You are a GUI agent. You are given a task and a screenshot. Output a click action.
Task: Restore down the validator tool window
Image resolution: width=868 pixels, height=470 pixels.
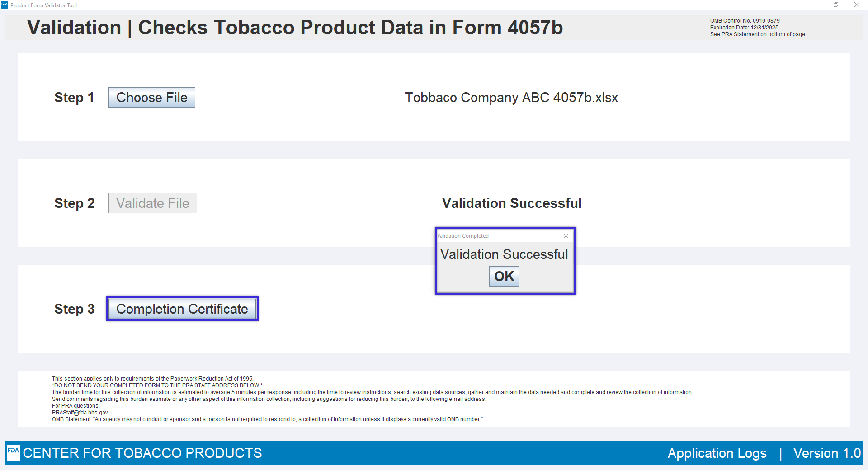click(836, 5)
